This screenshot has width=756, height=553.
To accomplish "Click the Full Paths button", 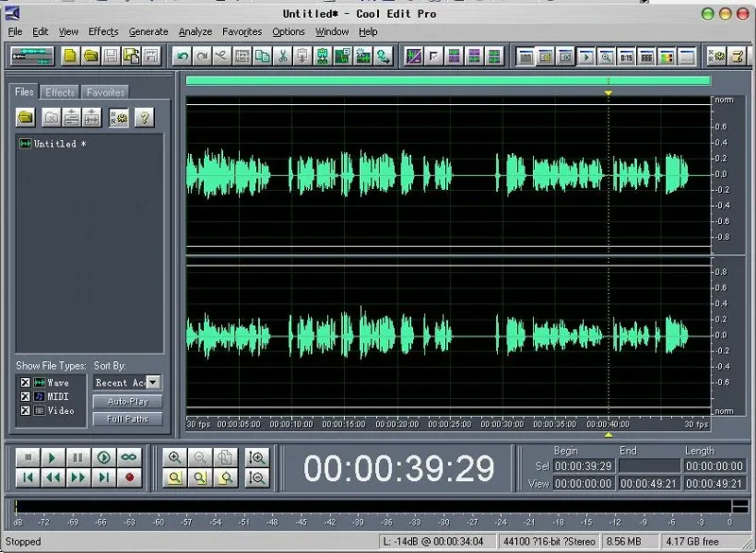I will point(128,419).
